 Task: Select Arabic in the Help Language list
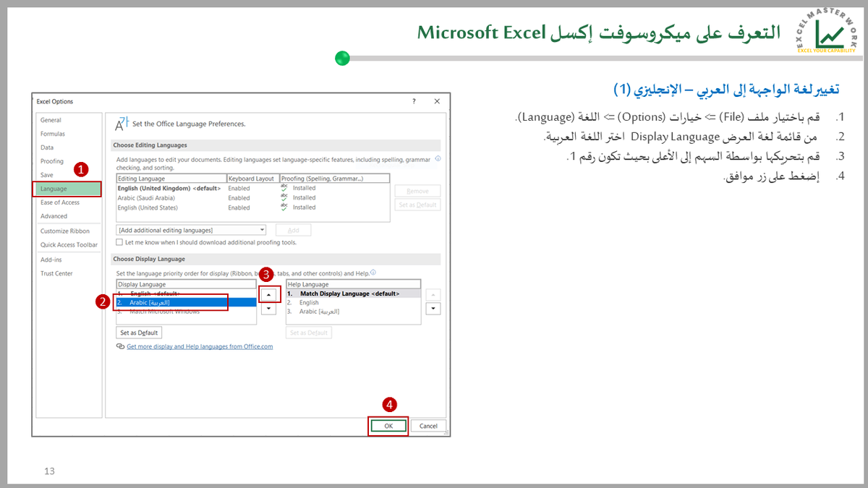click(x=353, y=312)
